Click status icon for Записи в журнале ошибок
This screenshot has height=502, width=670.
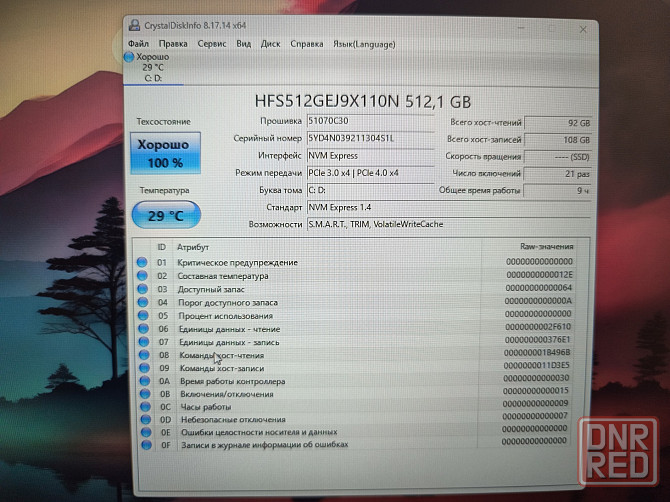point(147,445)
